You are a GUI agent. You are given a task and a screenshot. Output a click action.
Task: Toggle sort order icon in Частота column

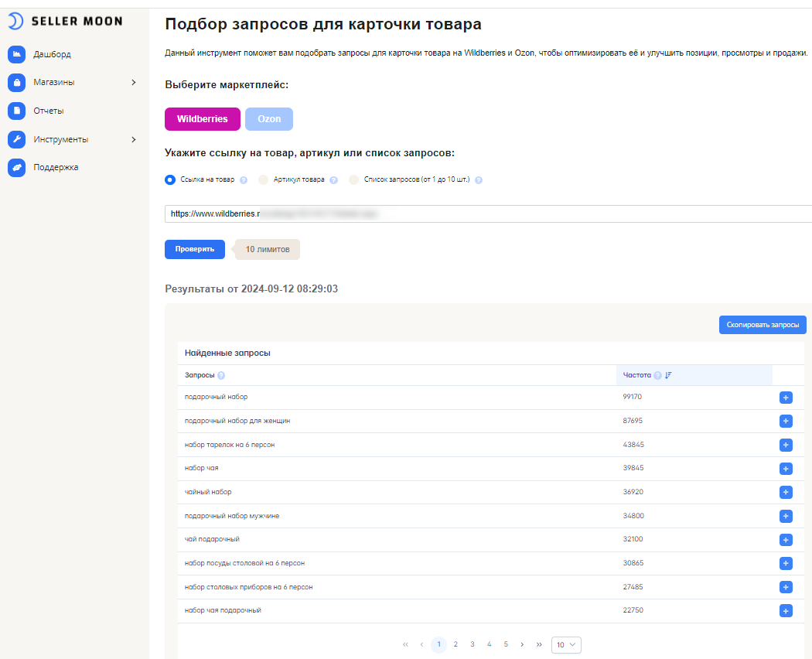coord(669,375)
